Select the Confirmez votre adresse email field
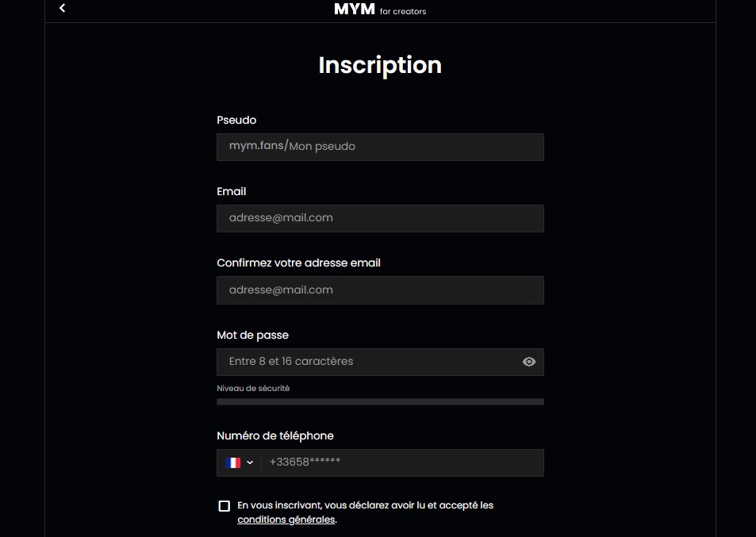The image size is (756, 537). point(380,290)
